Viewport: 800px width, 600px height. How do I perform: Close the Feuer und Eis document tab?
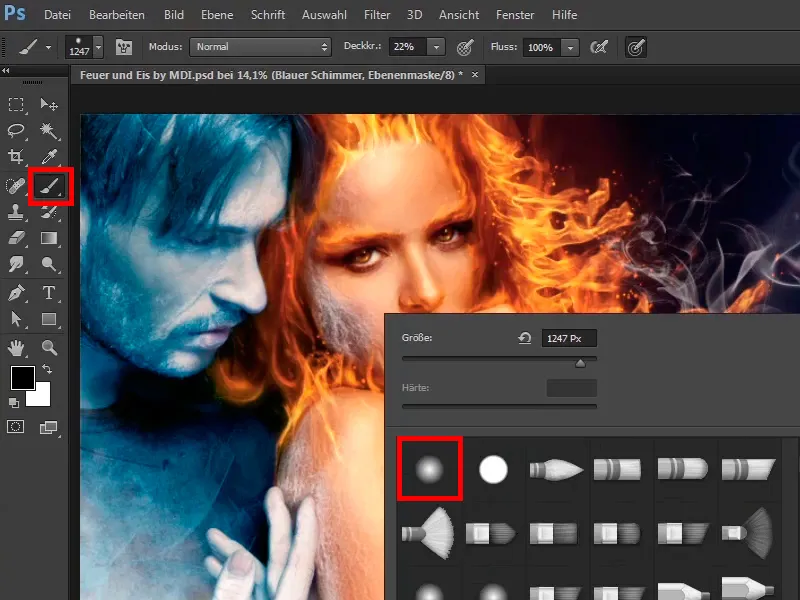point(475,74)
